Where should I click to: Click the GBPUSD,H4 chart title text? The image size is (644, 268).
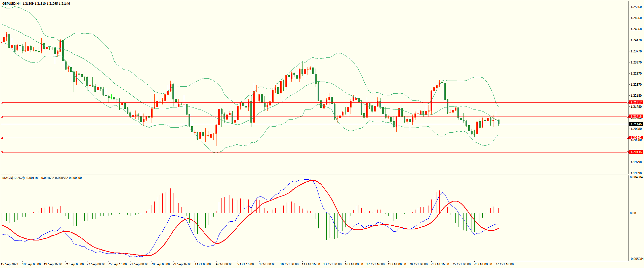tap(11, 4)
